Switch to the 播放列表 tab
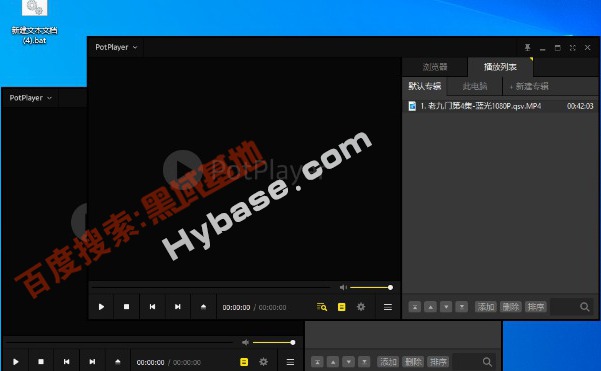Image resolution: width=601 pixels, height=371 pixels. coord(500,67)
